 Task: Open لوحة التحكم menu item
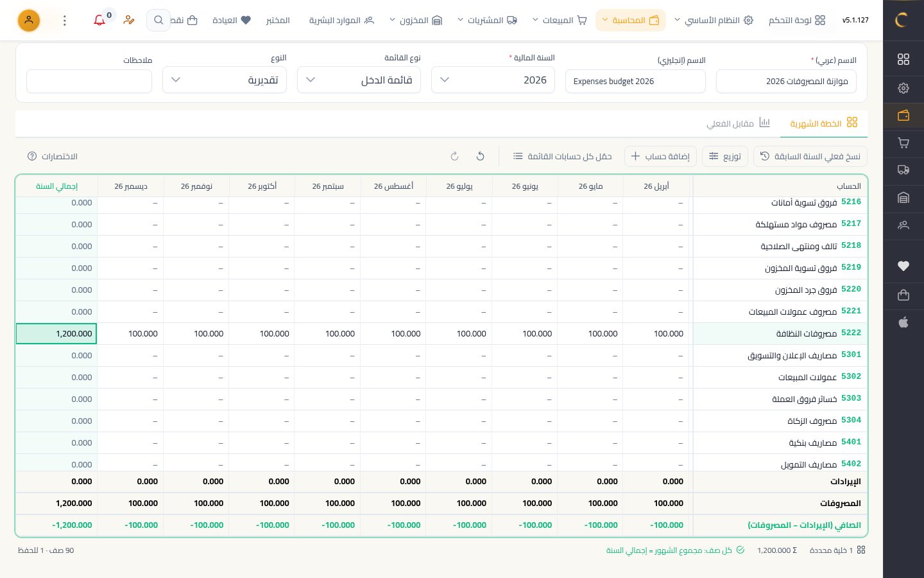click(797, 21)
